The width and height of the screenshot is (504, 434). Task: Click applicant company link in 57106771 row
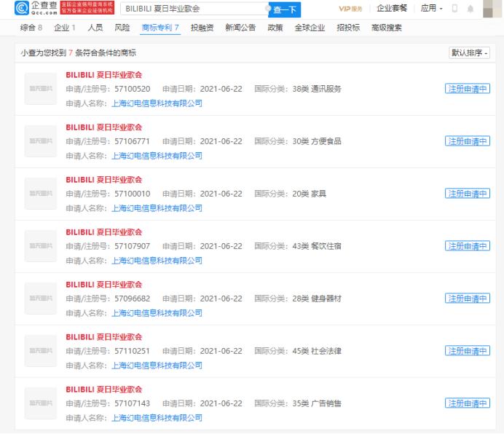pyautogui.click(x=157, y=156)
